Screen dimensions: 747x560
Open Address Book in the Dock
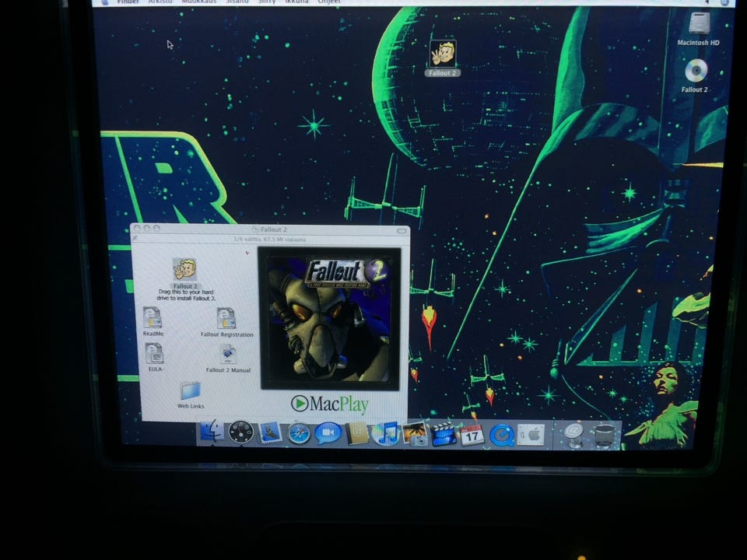(357, 434)
